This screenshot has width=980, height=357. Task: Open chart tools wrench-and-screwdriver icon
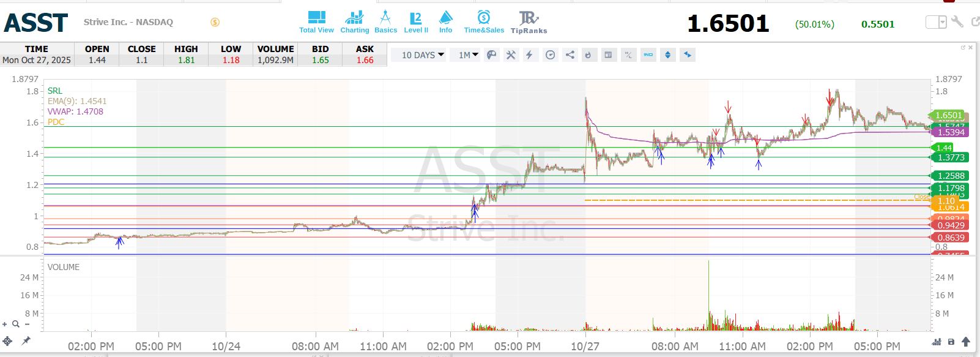(x=511, y=55)
